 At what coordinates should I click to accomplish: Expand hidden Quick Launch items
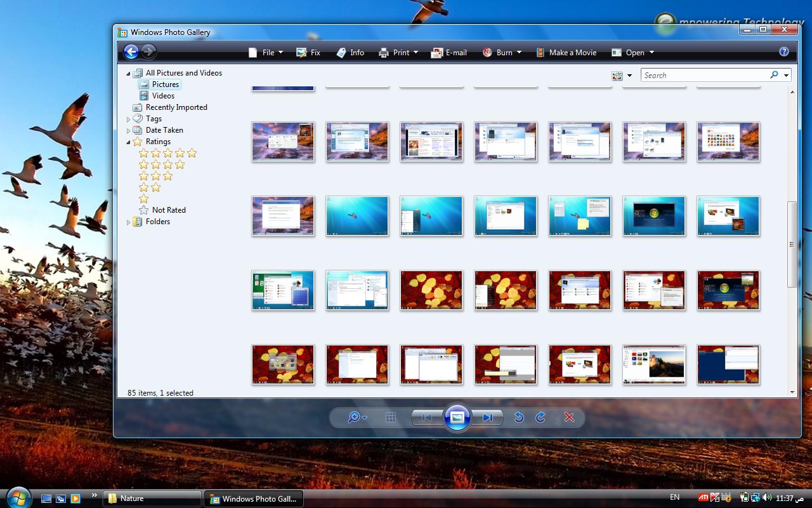pos(95,495)
